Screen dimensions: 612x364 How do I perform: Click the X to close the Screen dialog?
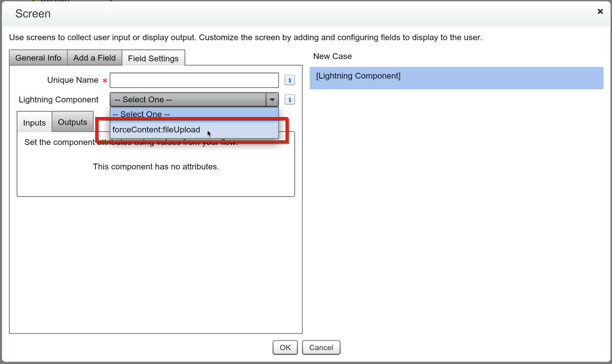[x=600, y=11]
